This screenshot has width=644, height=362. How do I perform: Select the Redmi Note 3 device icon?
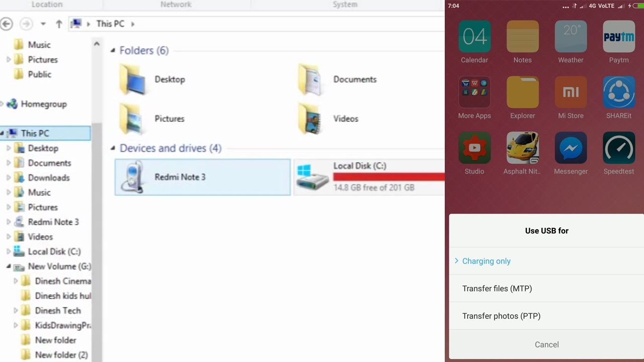[132, 177]
